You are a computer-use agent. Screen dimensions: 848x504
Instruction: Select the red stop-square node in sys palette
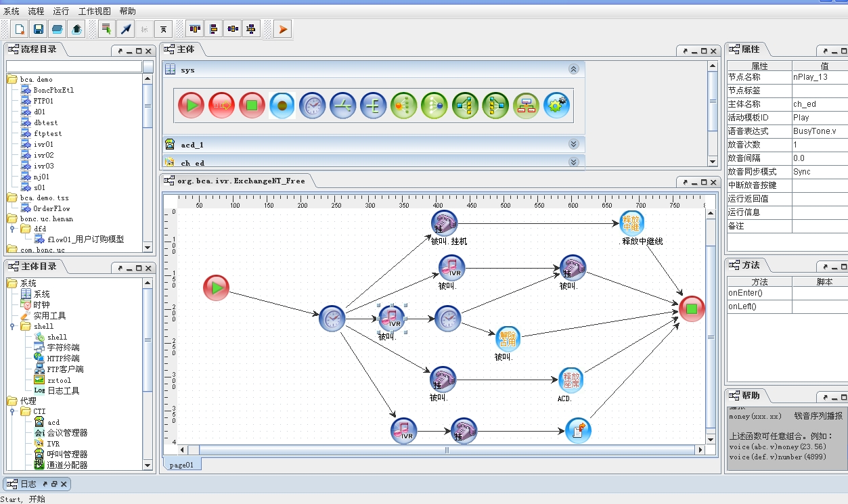coord(252,106)
